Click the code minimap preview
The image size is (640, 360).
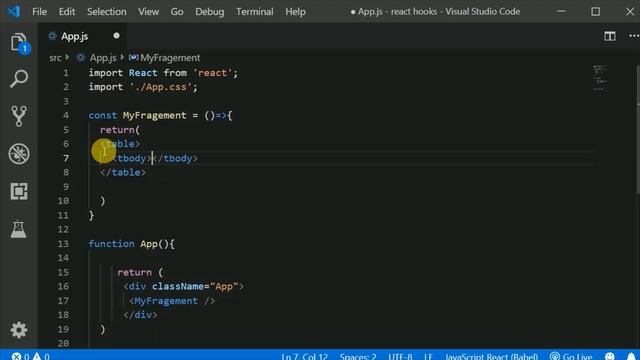coord(600,78)
